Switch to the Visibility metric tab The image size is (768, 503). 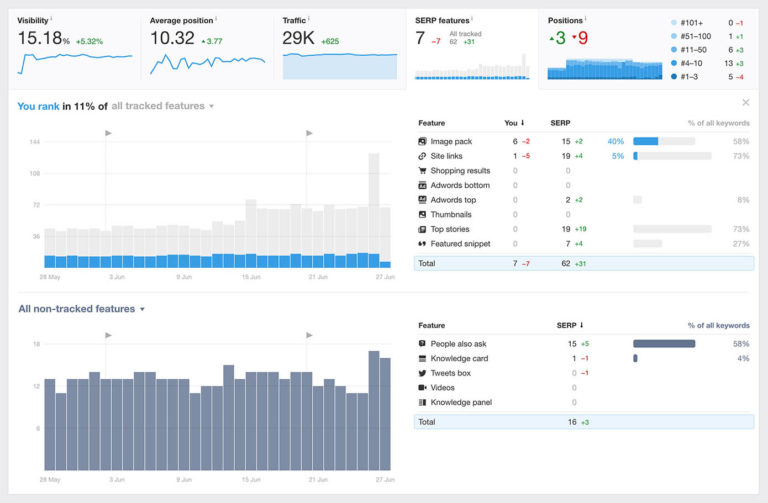(75, 45)
